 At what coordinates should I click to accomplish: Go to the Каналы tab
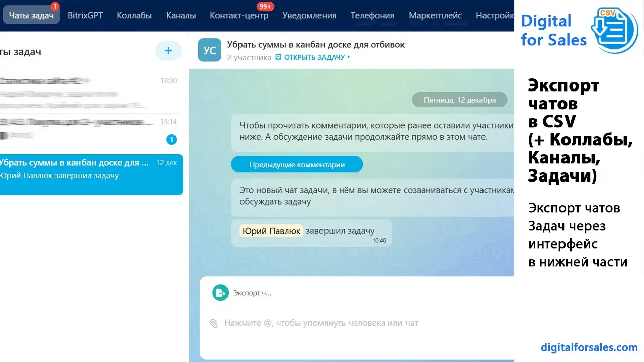181,15
